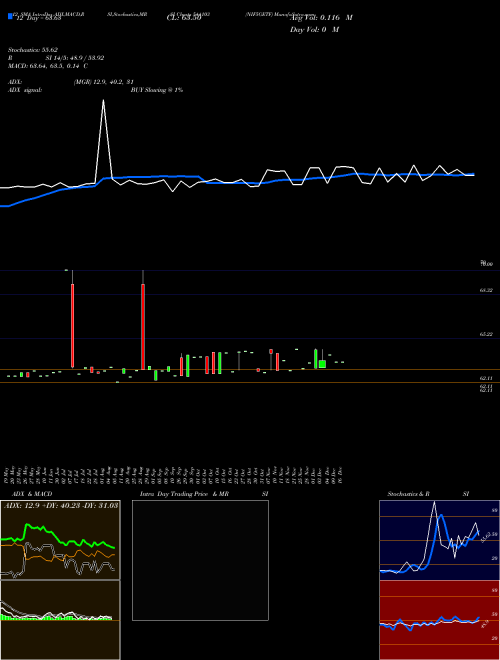Click the white stochastic peak in the blue panel
The width and height of the screenshot is (500, 660).
click(434, 503)
